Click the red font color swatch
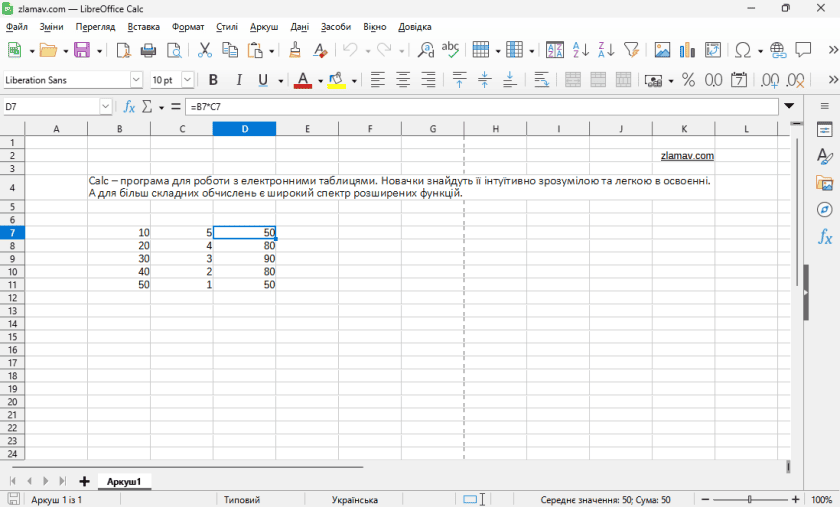This screenshot has width=840, height=507. tap(303, 80)
